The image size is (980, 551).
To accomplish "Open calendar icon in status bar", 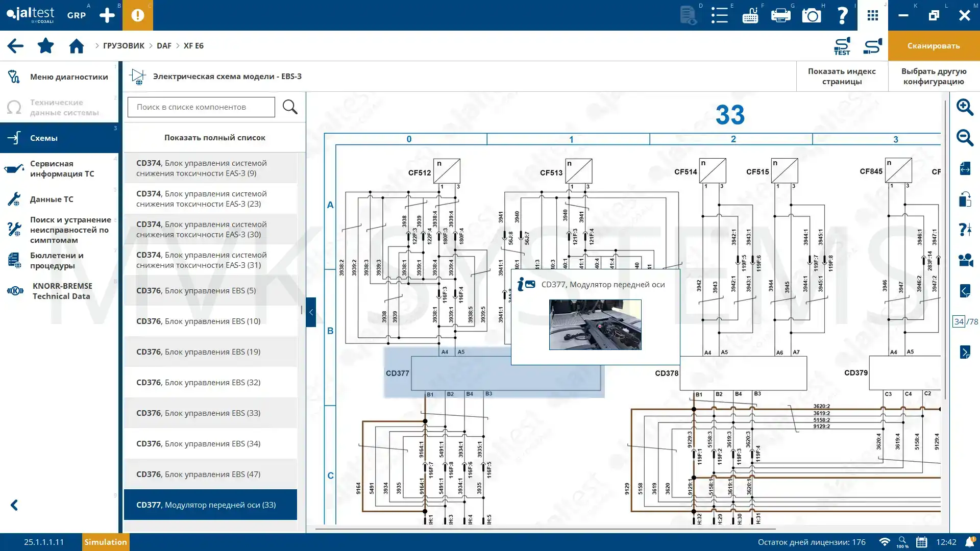I will click(921, 542).
